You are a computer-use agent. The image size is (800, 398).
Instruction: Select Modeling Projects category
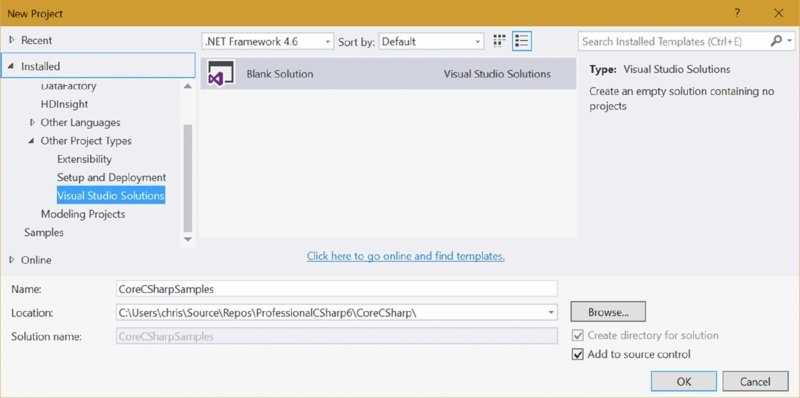(83, 214)
